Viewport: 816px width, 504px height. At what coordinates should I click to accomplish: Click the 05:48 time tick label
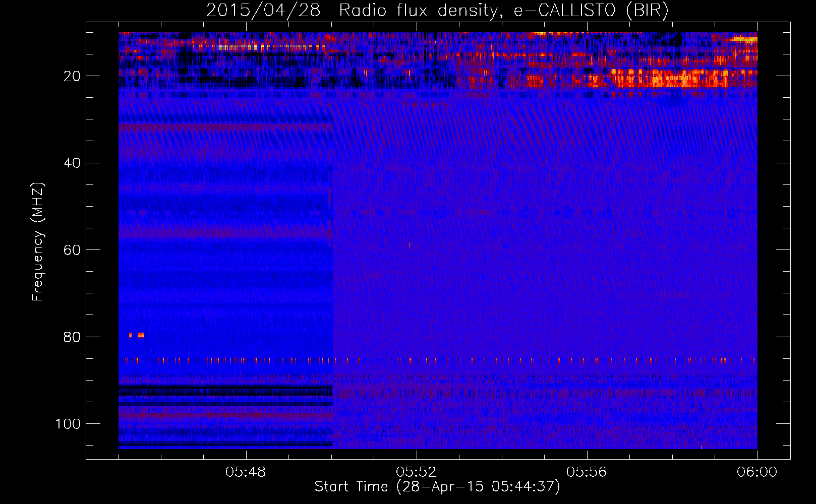coord(246,472)
